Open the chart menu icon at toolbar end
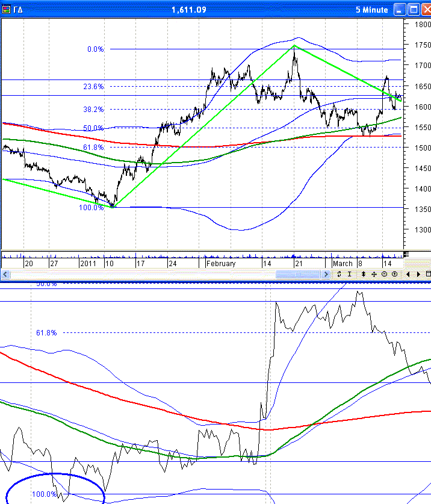The height and width of the screenshot is (504, 431). pyautogui.click(x=428, y=274)
